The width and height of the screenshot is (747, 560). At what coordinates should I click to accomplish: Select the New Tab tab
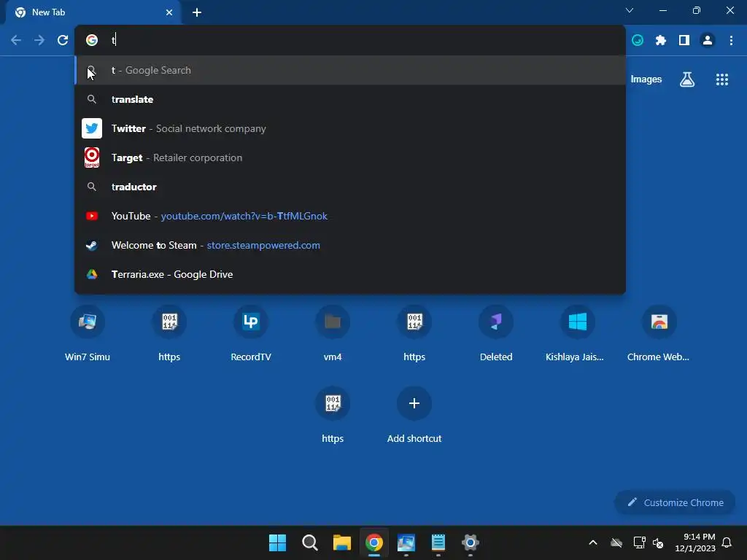[93, 12]
